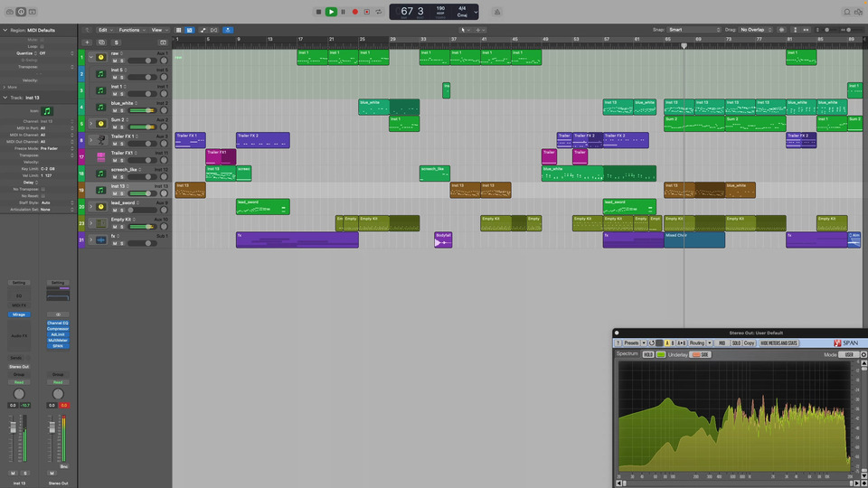Open the Snap Smart dropdown
The width and height of the screenshot is (868, 488).
pyautogui.click(x=694, y=30)
